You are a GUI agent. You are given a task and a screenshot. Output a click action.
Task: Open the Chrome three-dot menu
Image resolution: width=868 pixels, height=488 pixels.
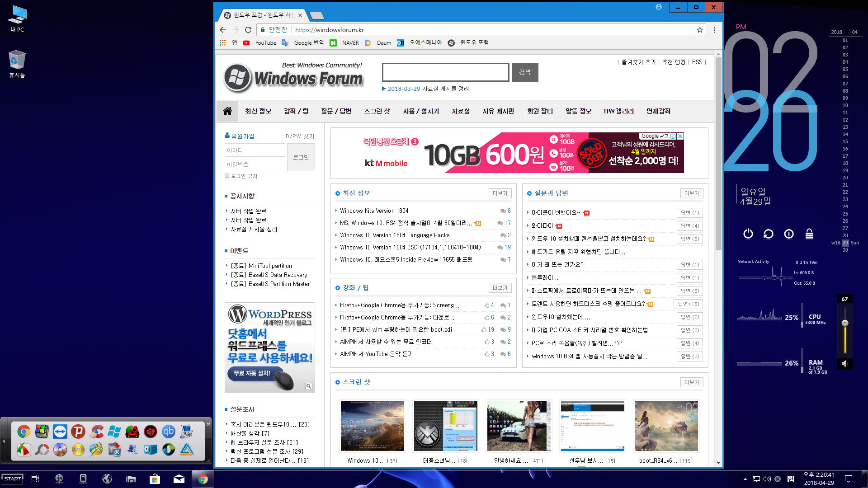click(x=714, y=30)
